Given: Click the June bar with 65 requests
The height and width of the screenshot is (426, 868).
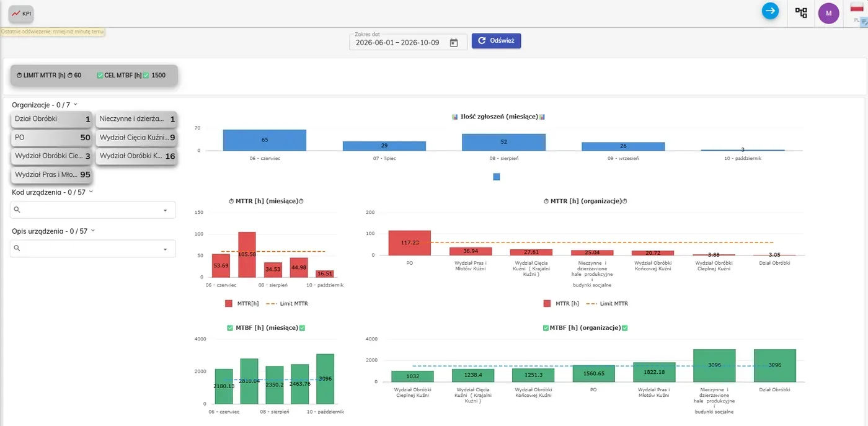Looking at the screenshot, I should click(x=265, y=140).
